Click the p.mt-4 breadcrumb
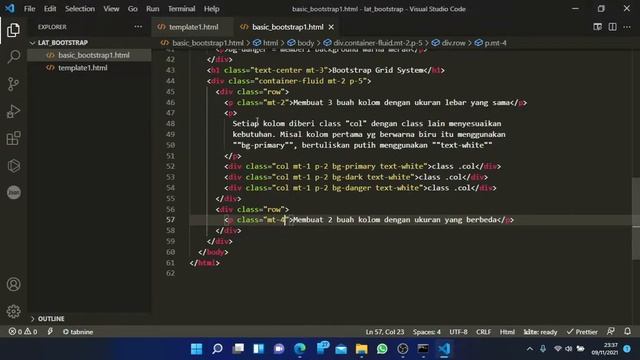 coord(491,43)
